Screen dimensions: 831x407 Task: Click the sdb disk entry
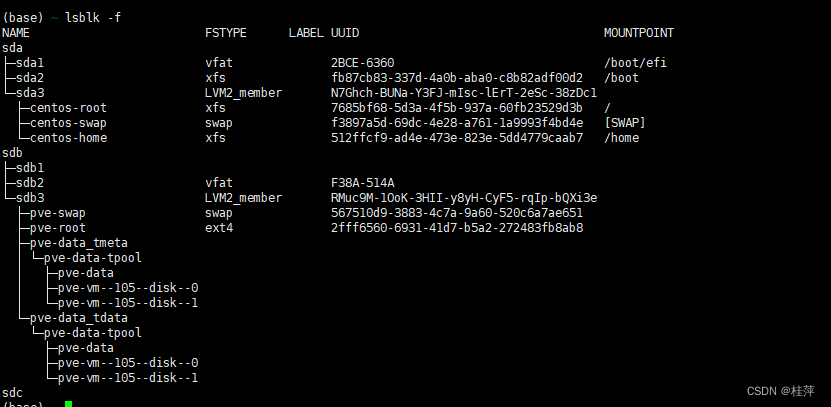tap(12, 153)
